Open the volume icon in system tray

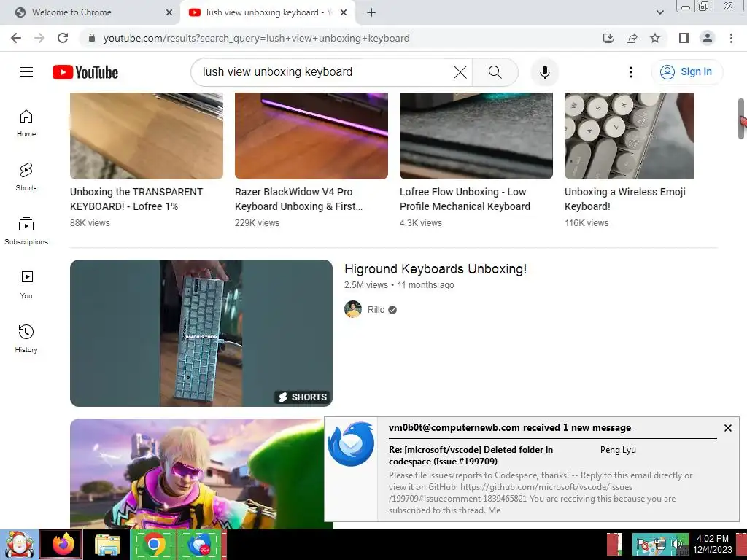pyautogui.click(x=676, y=544)
